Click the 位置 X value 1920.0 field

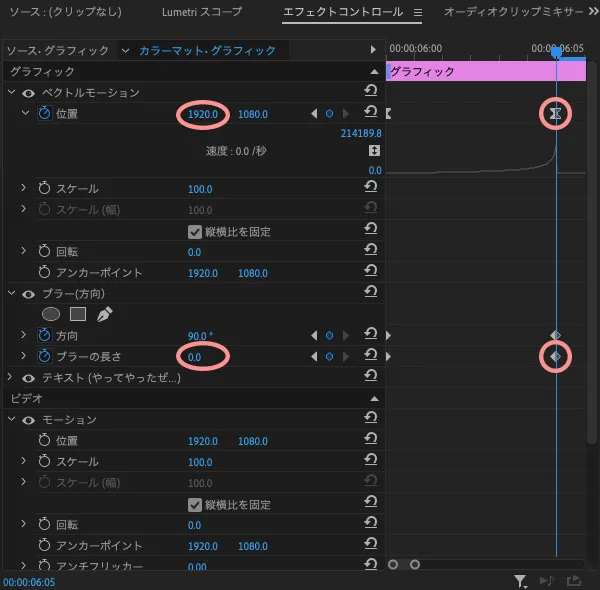203,114
